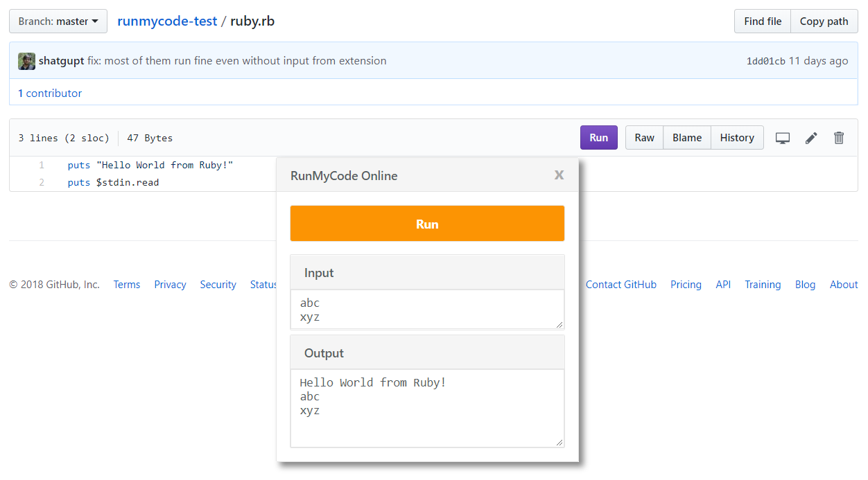Image resolution: width=868 pixels, height=480 pixels.
Task: Open commit 1dd01cb
Action: [x=765, y=61]
